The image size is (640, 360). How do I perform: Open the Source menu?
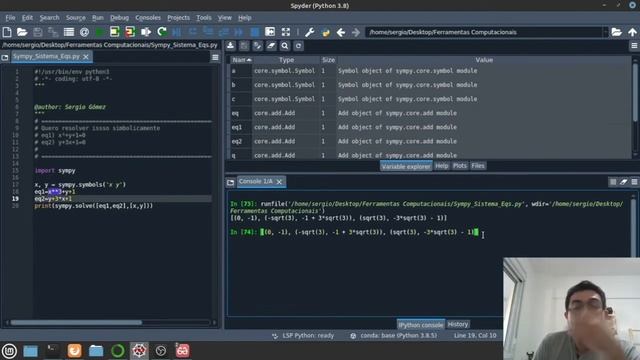(76, 18)
